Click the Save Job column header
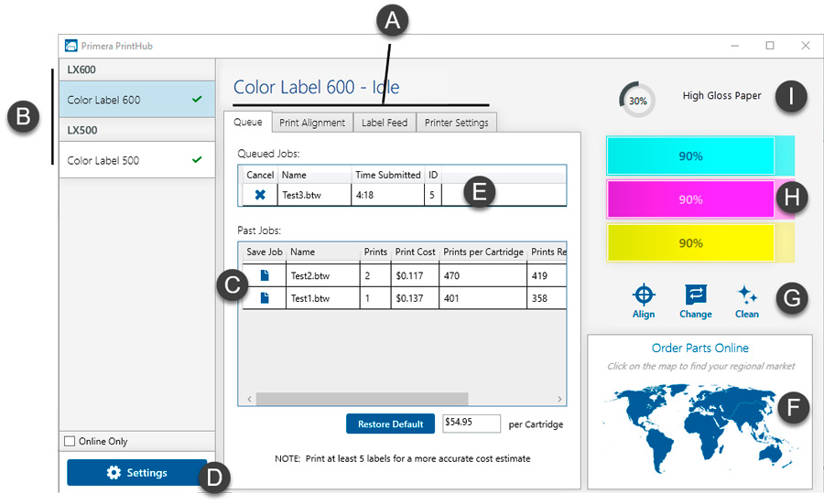This screenshot has height=504, width=824. pos(265,252)
